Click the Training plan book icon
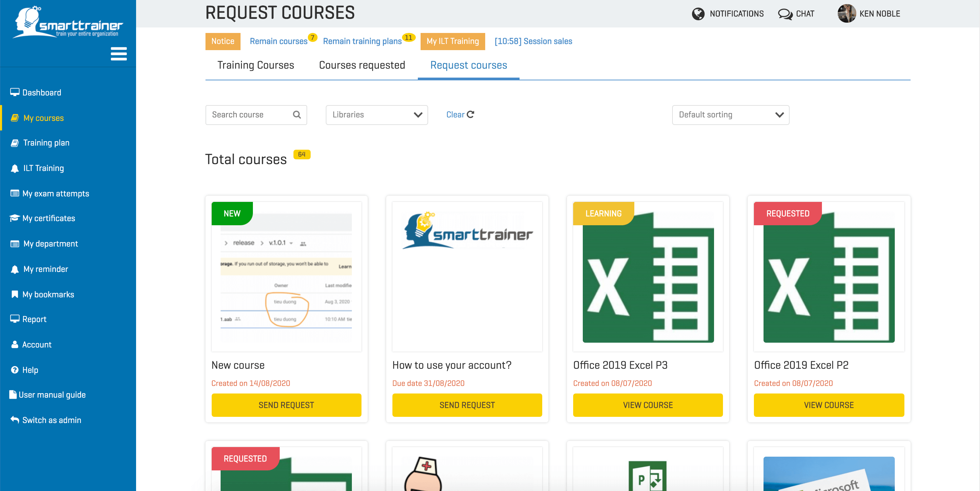The width and height of the screenshot is (980, 491). tap(15, 143)
